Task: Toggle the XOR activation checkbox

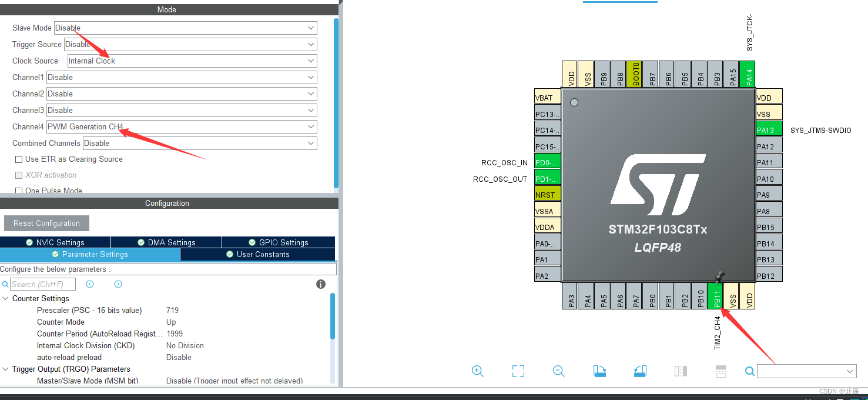Action: tap(18, 175)
